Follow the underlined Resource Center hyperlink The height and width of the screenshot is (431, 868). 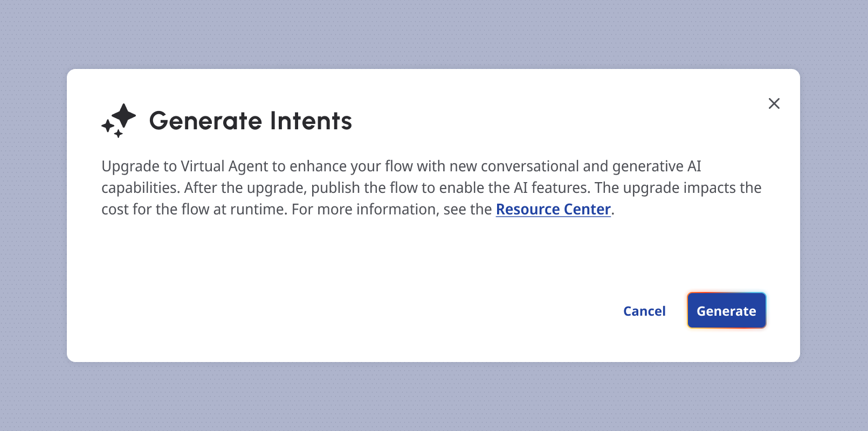coord(553,209)
